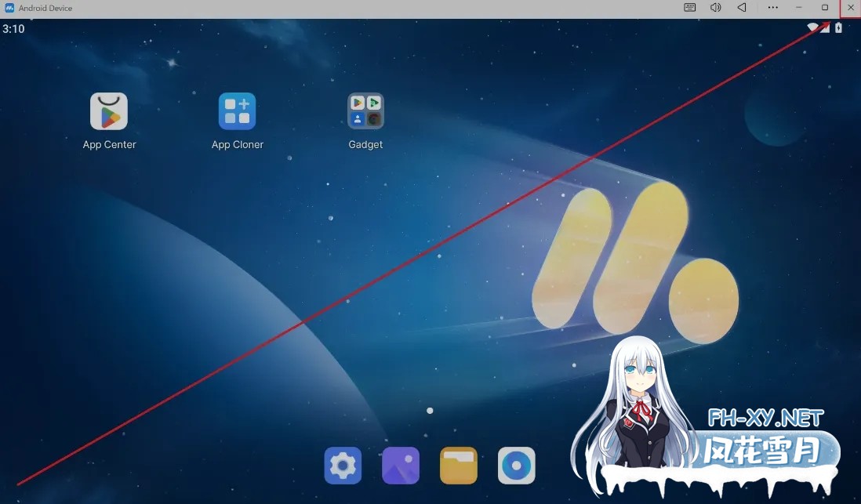Click the emulator logo beside Android Device title
The image size is (861, 504).
[x=9, y=8]
